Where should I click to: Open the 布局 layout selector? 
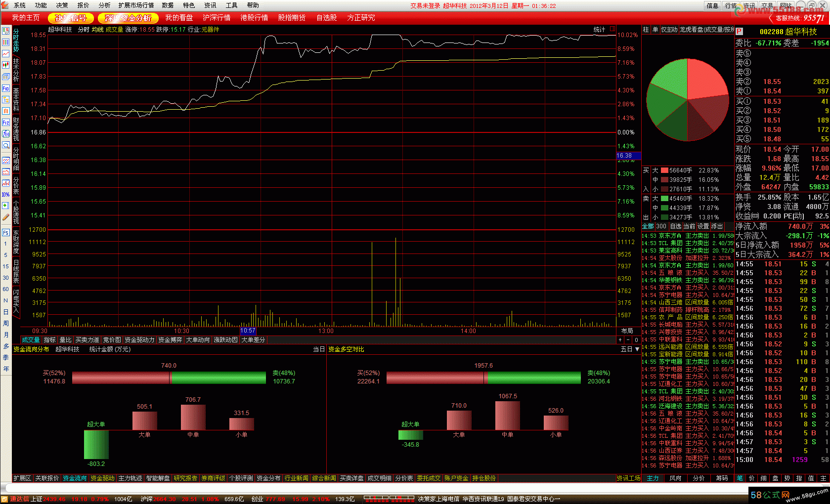point(627,331)
